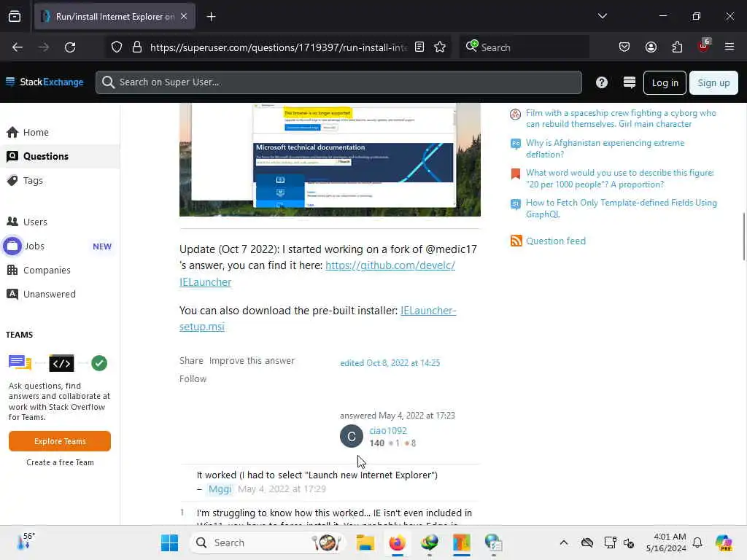Viewport: 747px width, 560px height.
Task: Open edited Oct 8, 2022 revision link
Action: 390,363
